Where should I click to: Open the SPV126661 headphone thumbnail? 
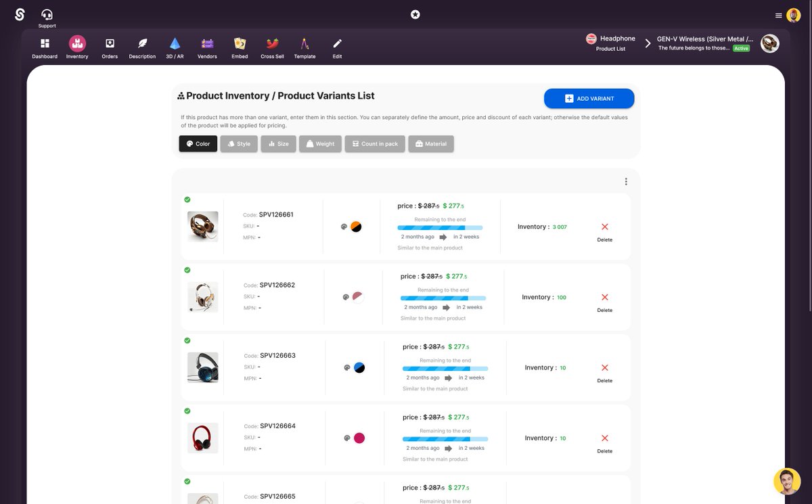coord(203,227)
